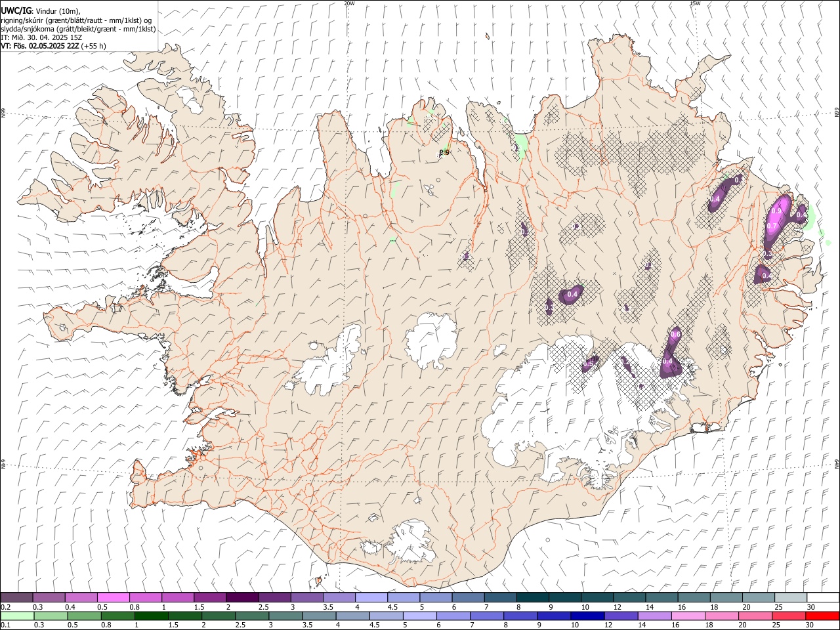840x630 pixels.
Task: Pick the dark plum 0.2–0.3 snow swatch
Action: click(16, 598)
